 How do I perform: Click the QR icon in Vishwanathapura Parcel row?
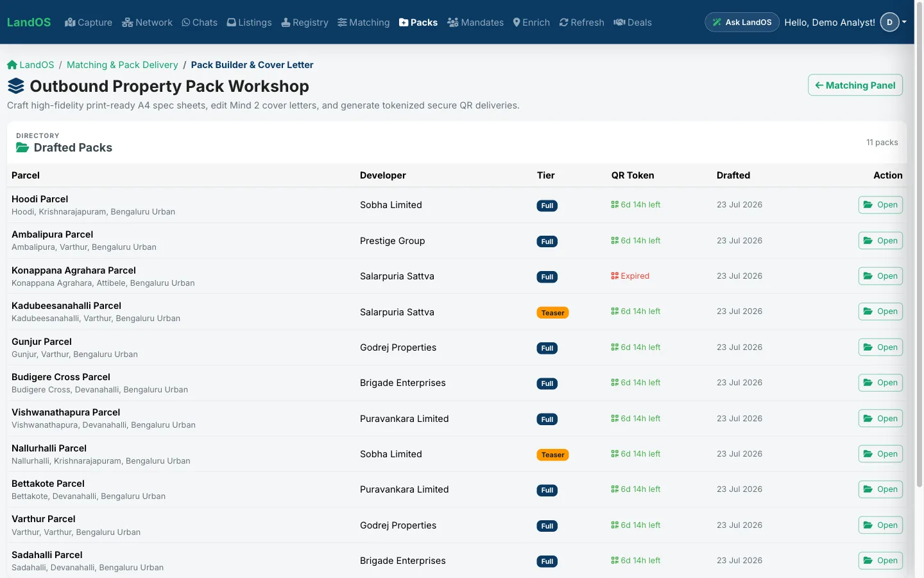615,419
